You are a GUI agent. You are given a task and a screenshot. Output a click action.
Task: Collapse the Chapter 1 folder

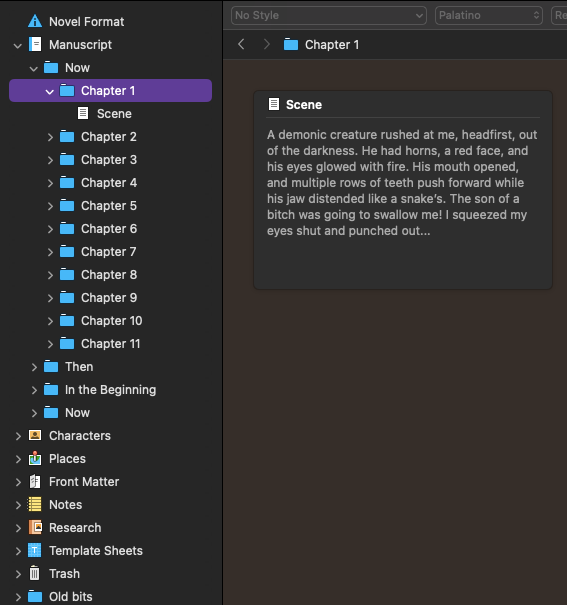[50, 91]
